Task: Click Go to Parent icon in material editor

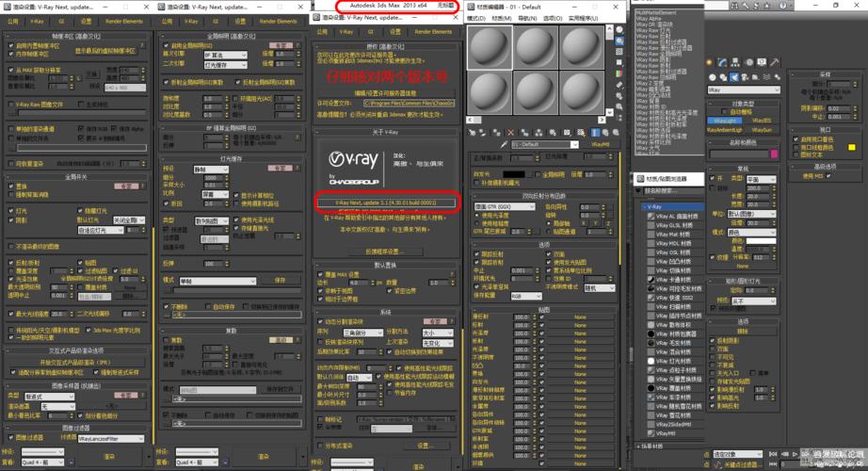Action: click(x=605, y=133)
